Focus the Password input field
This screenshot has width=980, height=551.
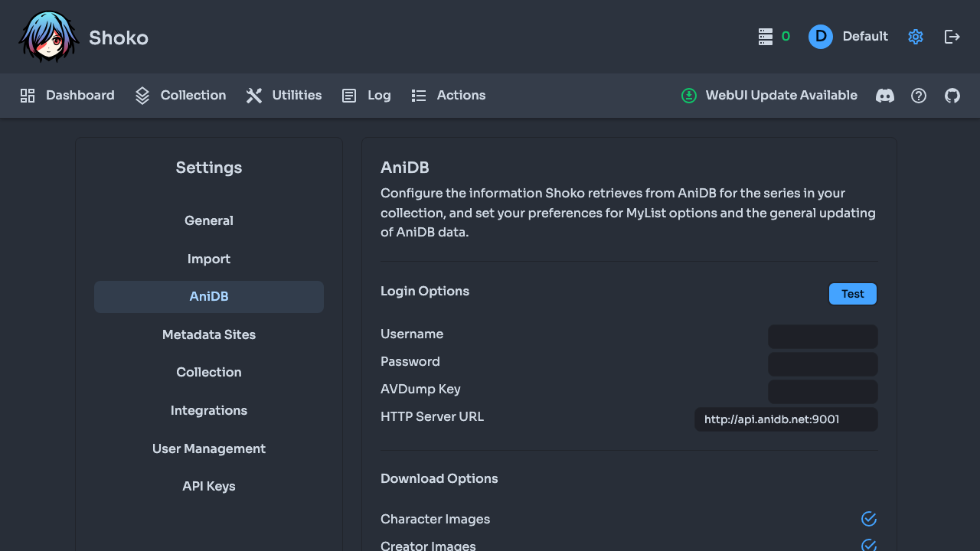tap(823, 364)
